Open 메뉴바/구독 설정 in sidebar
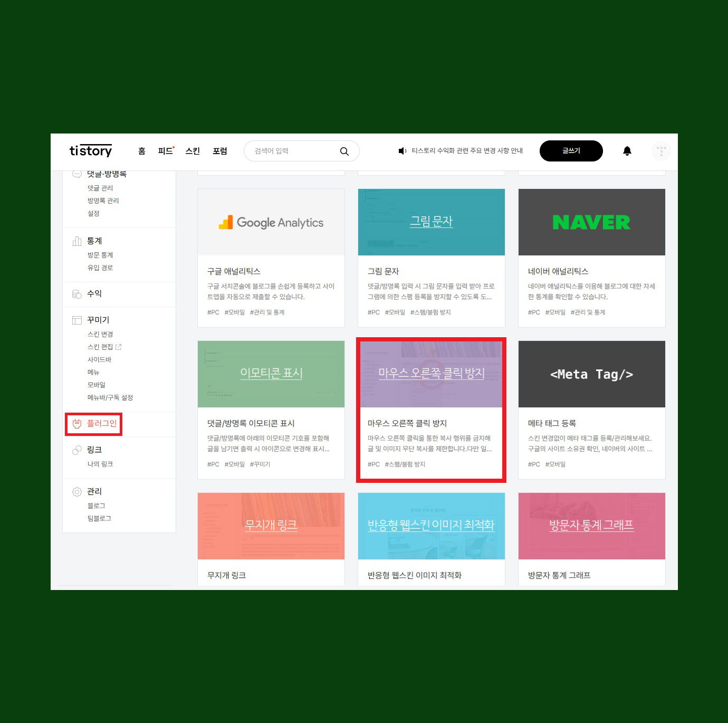 tap(110, 398)
